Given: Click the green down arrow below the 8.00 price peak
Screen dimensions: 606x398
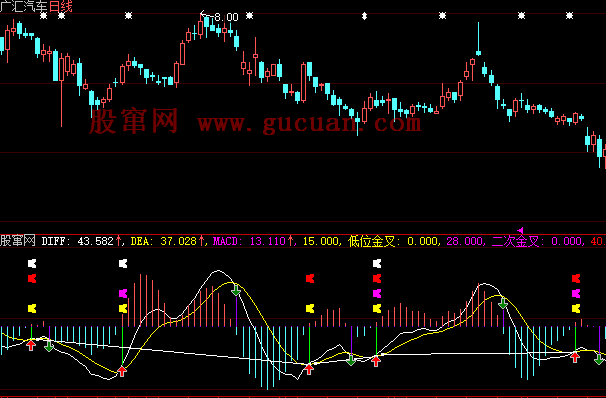Looking at the screenshot, I should (236, 290).
